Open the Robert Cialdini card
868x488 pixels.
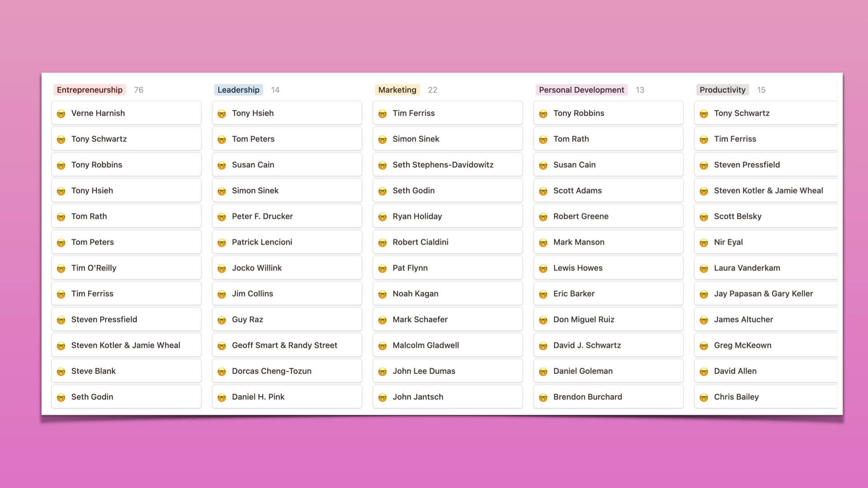(x=448, y=242)
